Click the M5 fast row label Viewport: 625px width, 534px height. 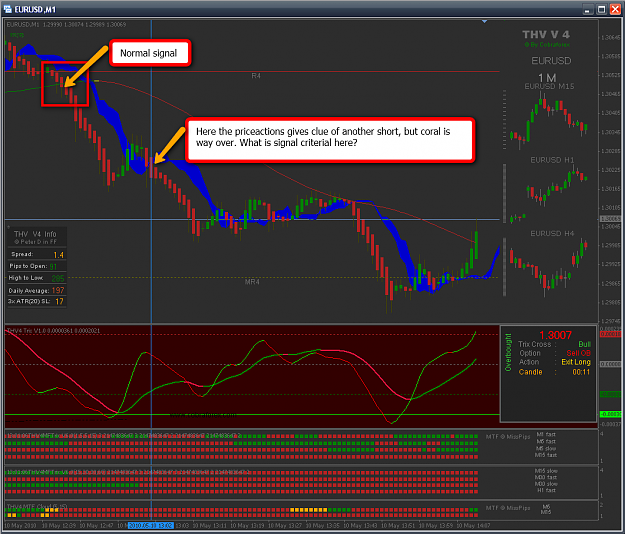[x=546, y=442]
